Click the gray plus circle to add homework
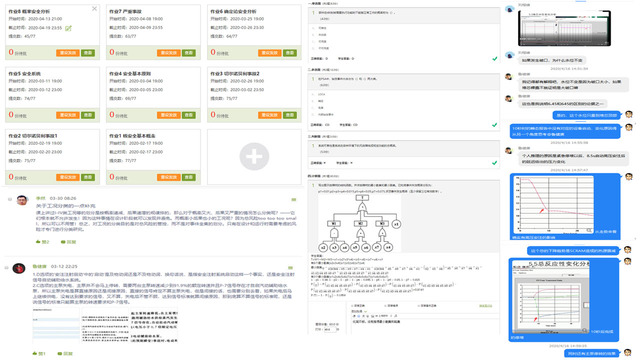Image resolution: width=640 pixels, height=360 pixels. 254,156
